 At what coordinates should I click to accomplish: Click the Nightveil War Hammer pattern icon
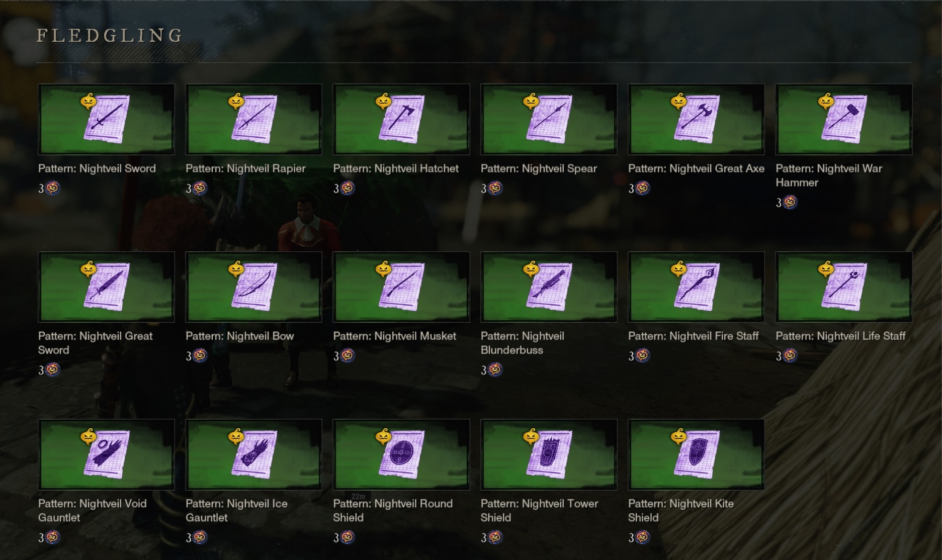point(843,119)
